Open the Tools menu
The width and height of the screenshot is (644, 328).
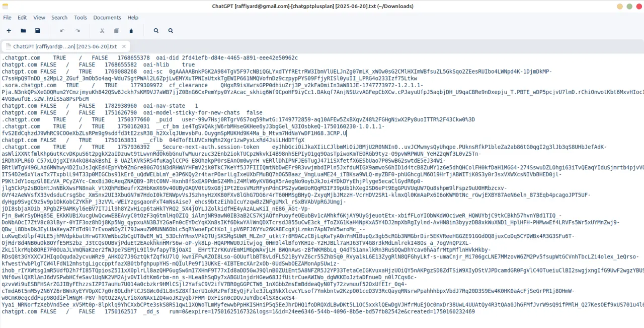[x=80, y=17]
